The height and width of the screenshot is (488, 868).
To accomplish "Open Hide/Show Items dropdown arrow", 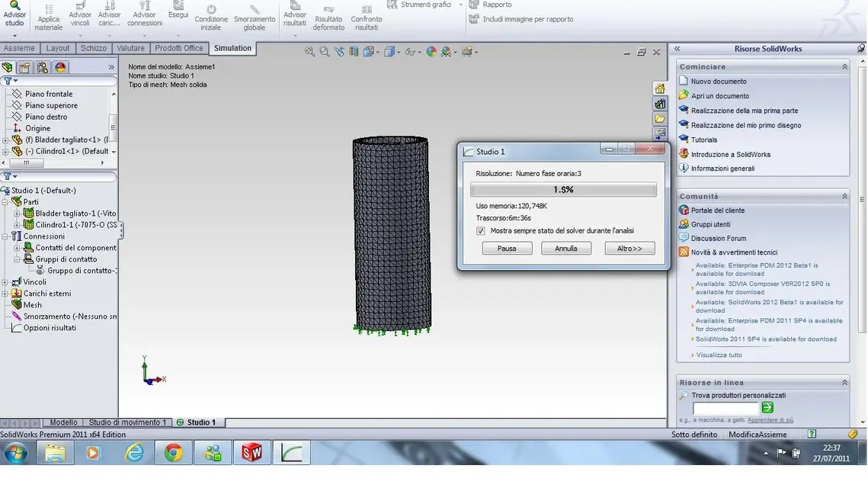I will tap(420, 52).
